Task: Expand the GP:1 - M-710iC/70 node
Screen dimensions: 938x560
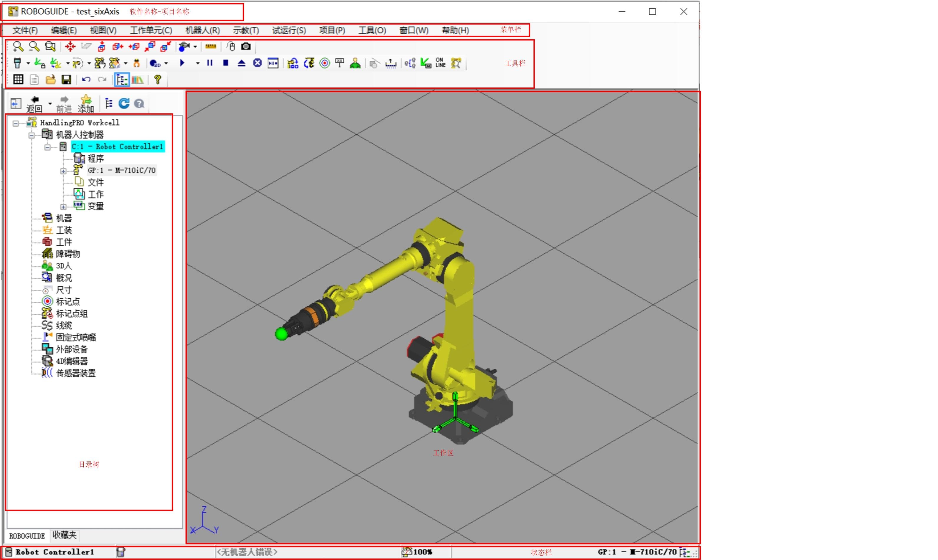Action: click(63, 171)
